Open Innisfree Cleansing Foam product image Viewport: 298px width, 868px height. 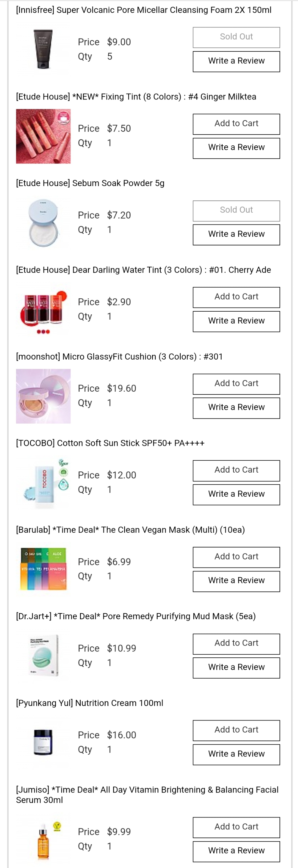[43, 49]
